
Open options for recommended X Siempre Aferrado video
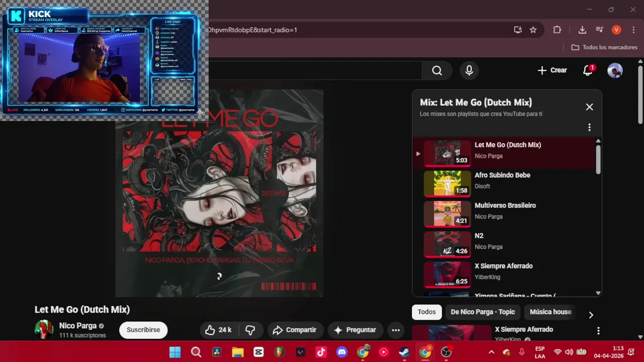598,330
